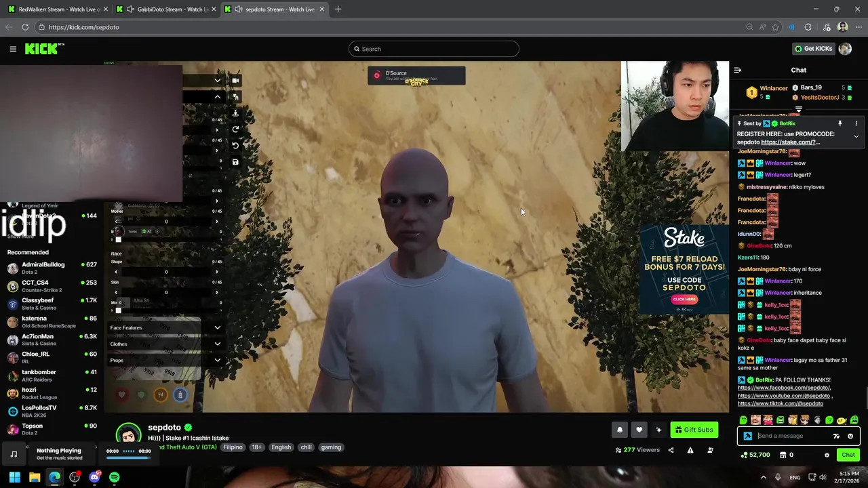Click the English tag

[x=281, y=447]
